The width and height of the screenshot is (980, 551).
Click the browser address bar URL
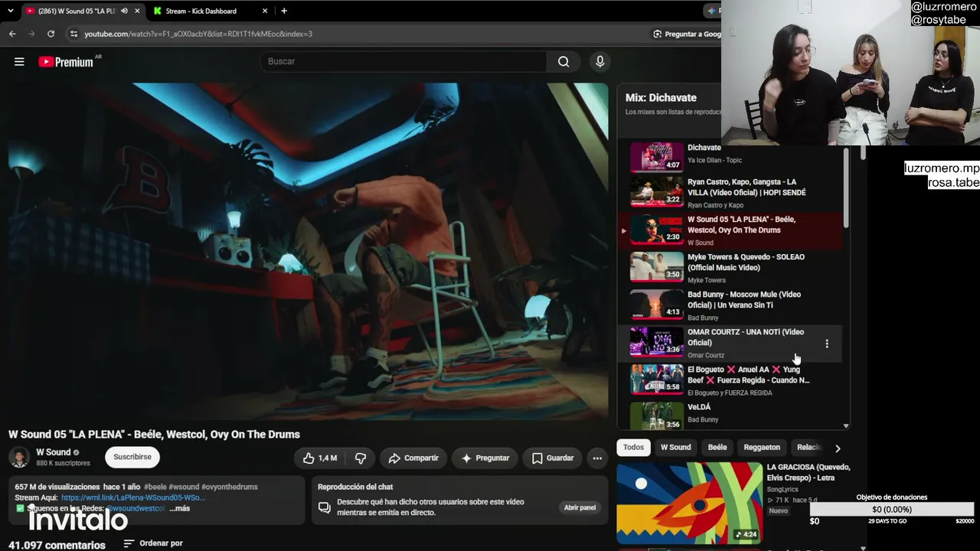coord(198,34)
